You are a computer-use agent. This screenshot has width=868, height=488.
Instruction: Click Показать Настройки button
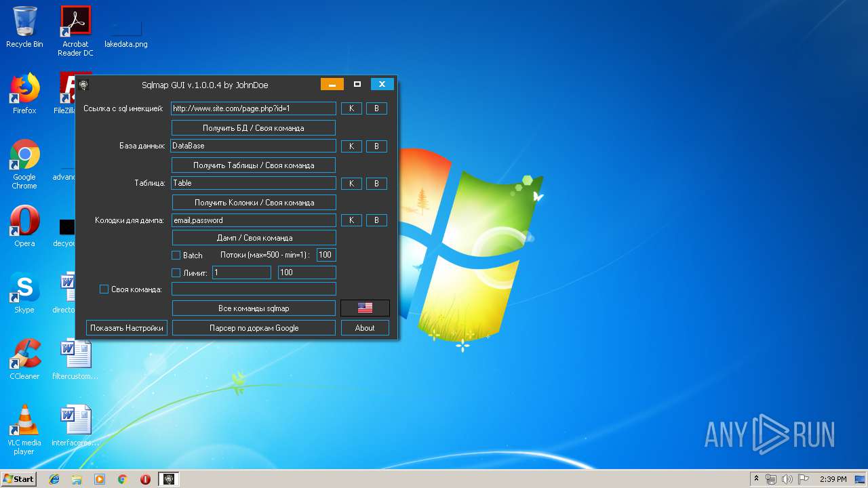pyautogui.click(x=127, y=328)
